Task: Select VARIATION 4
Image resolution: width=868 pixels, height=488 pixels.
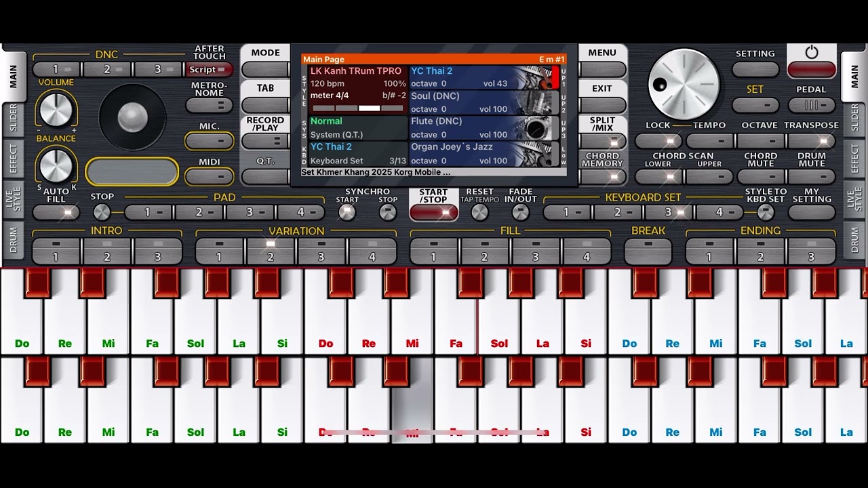Action: point(372,251)
